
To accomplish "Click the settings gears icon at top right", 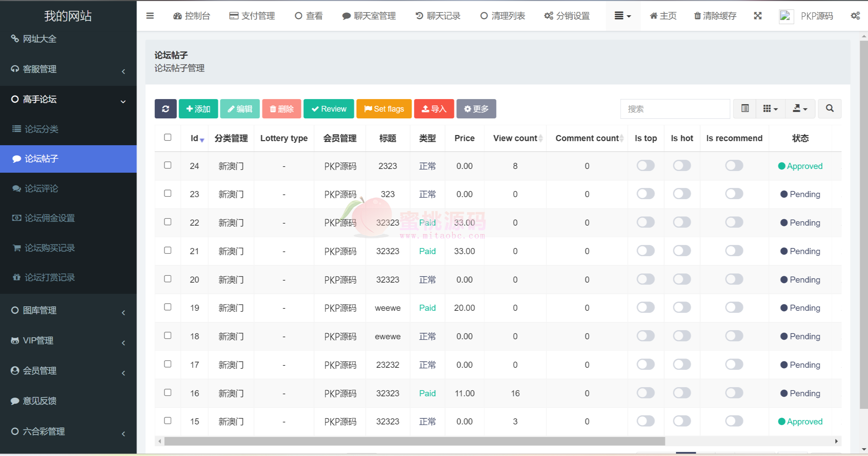I will click(x=855, y=16).
